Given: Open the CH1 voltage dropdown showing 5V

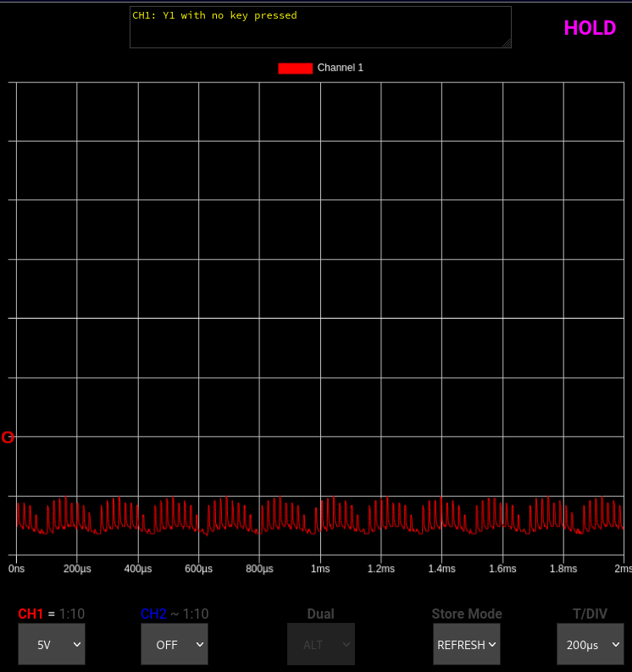Looking at the screenshot, I should click(52, 644).
